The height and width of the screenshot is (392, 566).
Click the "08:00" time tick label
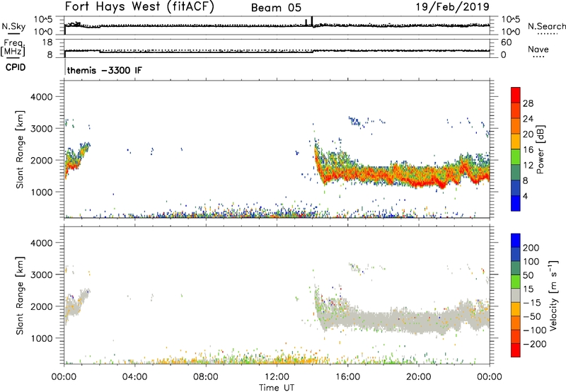click(x=206, y=377)
